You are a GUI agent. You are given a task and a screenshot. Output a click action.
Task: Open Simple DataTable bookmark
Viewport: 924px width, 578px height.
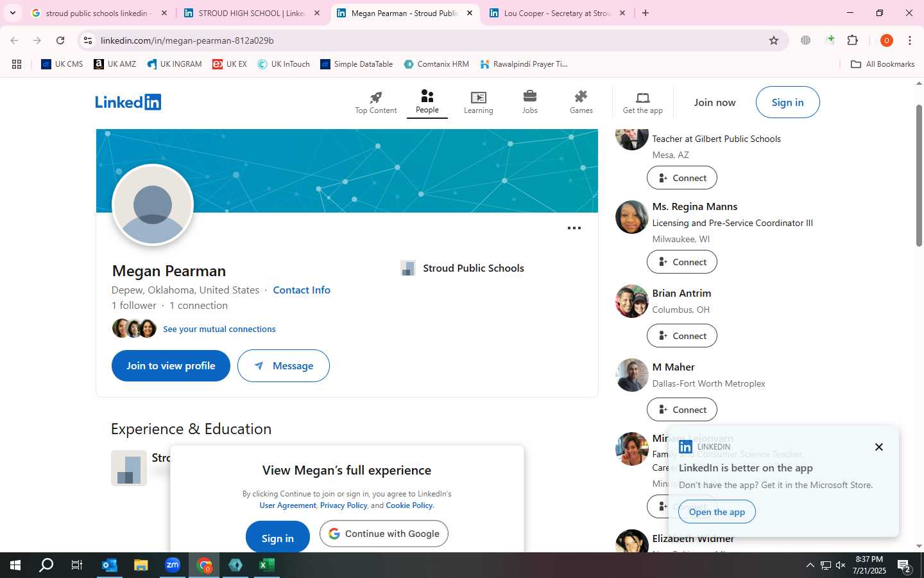point(357,64)
